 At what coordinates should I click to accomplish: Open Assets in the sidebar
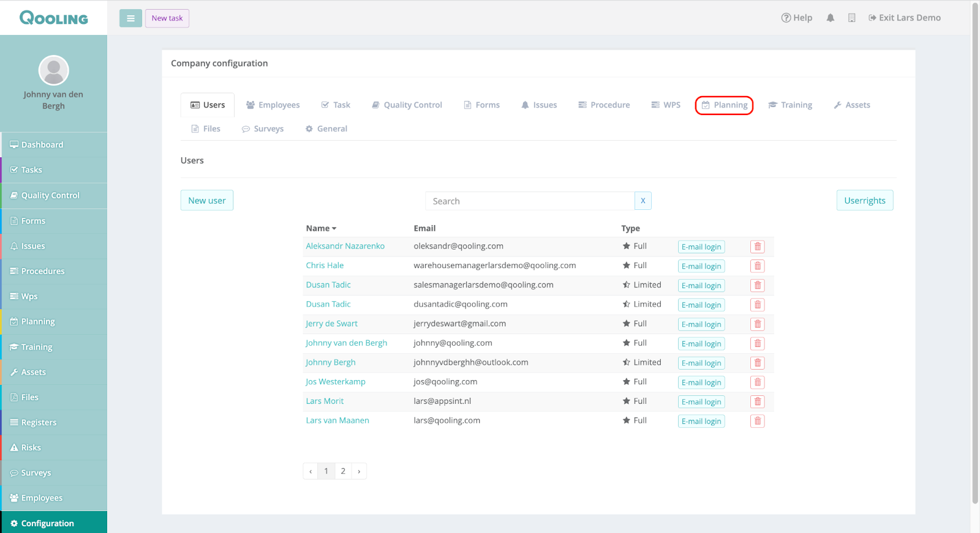[54, 372]
